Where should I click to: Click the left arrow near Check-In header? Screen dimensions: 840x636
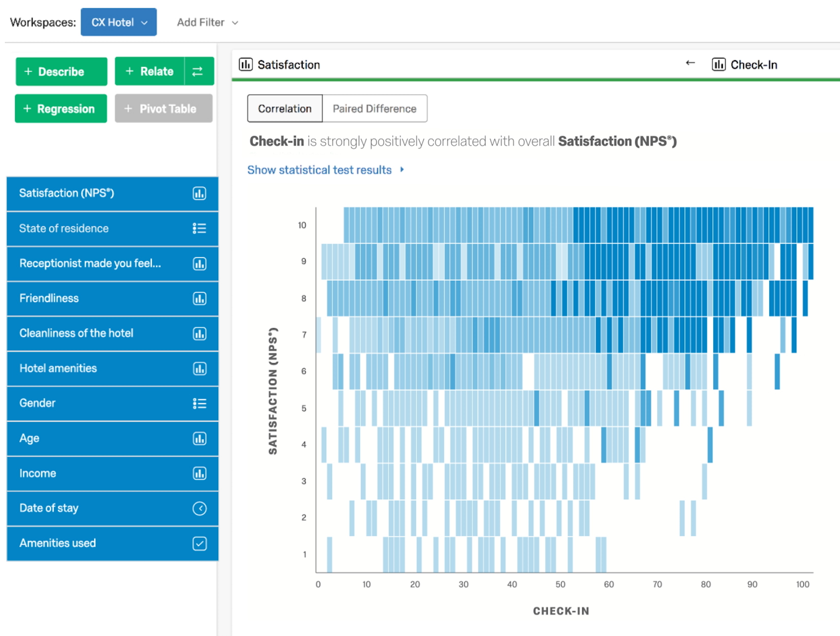point(690,63)
